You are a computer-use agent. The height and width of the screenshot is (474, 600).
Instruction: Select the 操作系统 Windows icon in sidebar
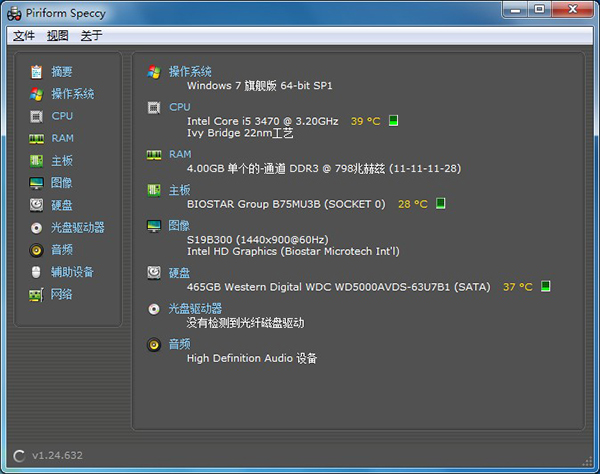(36, 94)
